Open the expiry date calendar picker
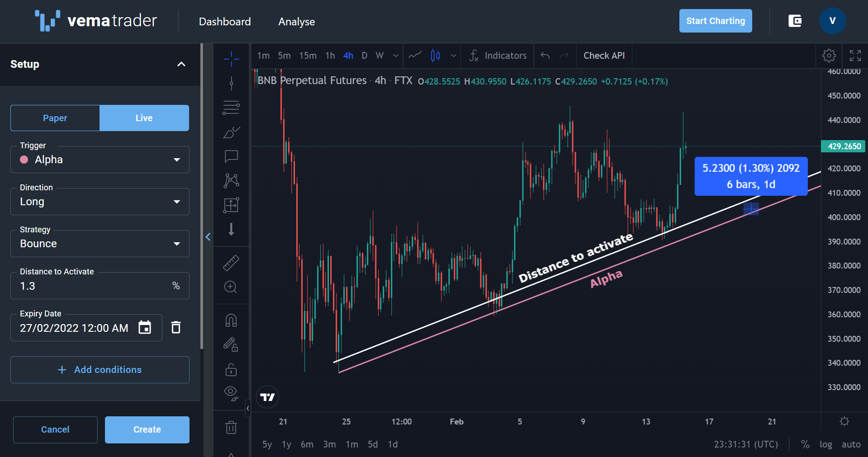868x457 pixels. click(x=145, y=327)
